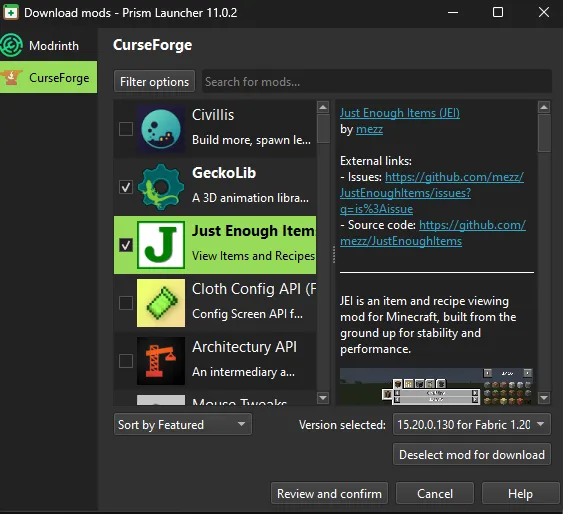Check the Cloth Config API checkbox
The image size is (563, 514).
tap(126, 303)
